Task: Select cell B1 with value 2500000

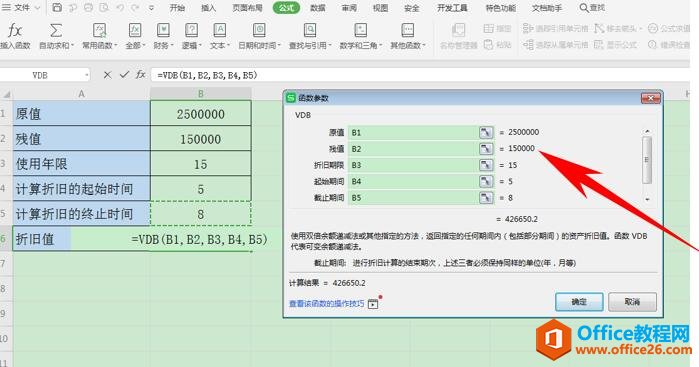Action: click(201, 114)
